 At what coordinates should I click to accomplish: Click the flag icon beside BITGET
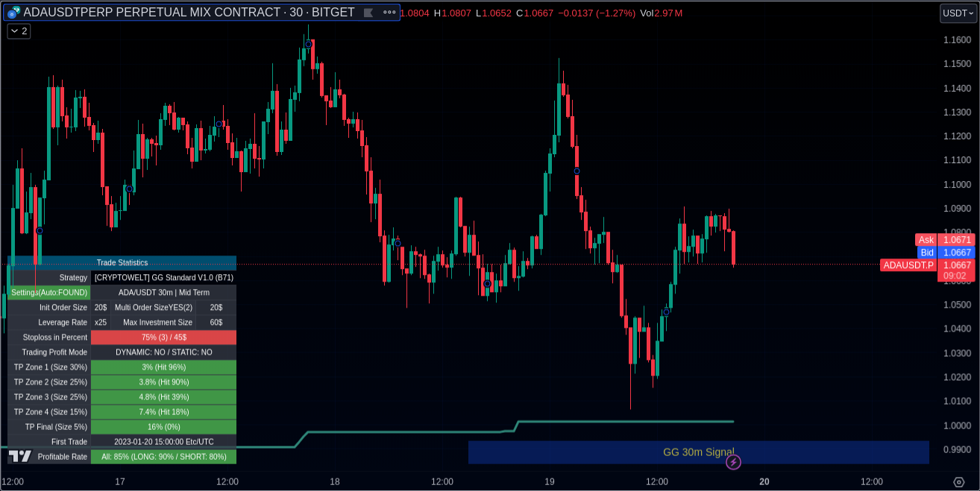(368, 13)
